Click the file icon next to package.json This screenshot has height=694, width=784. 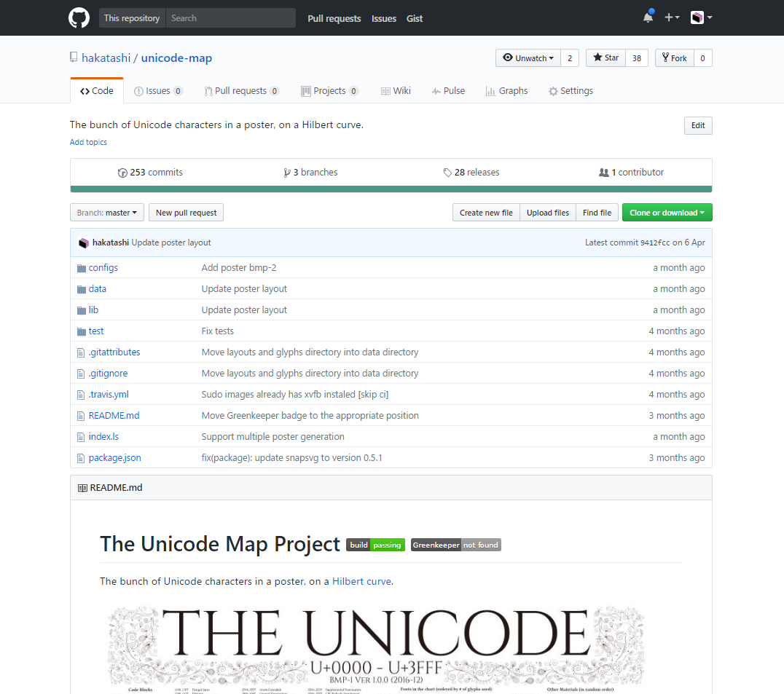(x=81, y=458)
